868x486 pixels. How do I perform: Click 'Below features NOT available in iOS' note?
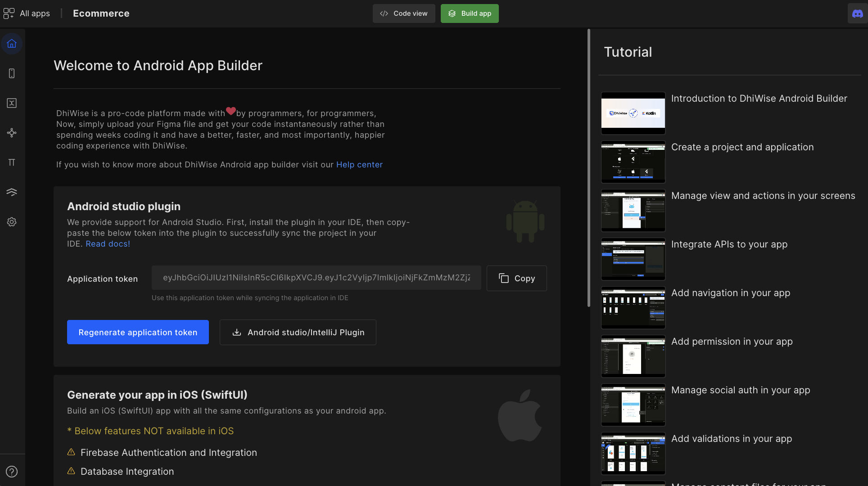tap(150, 431)
